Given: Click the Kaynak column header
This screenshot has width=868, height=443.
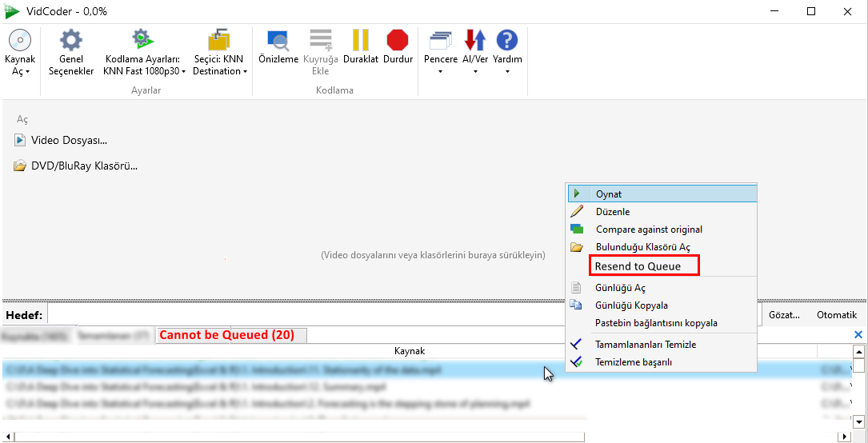Looking at the screenshot, I should [x=410, y=351].
